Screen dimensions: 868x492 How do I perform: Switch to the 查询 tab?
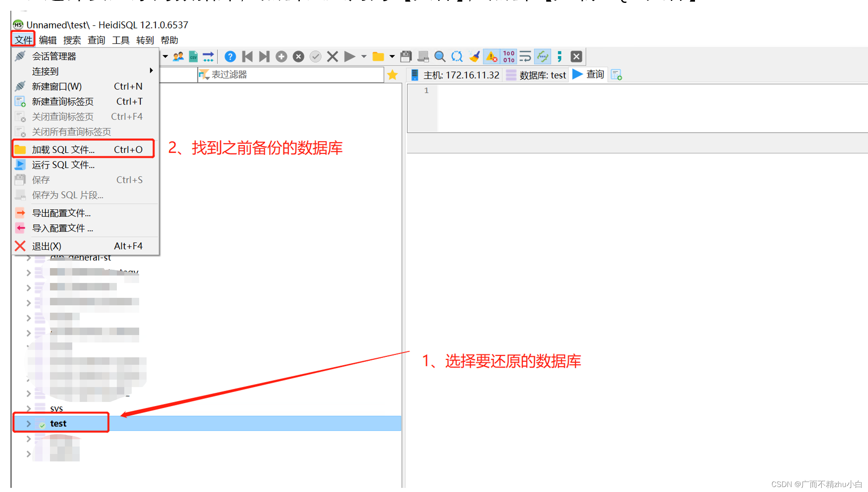click(588, 75)
